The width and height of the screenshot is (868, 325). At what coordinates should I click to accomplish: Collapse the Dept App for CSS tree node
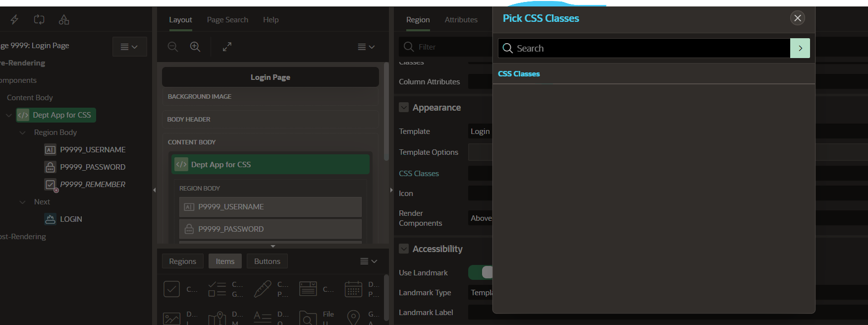[x=9, y=115]
